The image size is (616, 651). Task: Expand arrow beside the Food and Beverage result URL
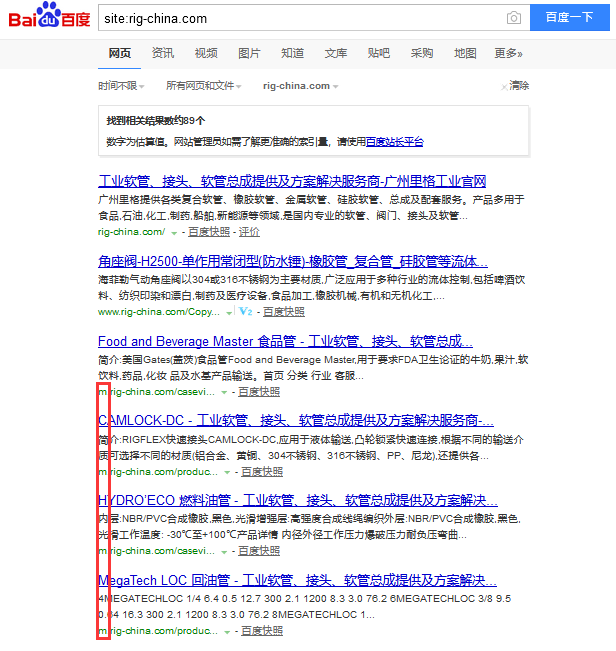pyautogui.click(x=224, y=392)
